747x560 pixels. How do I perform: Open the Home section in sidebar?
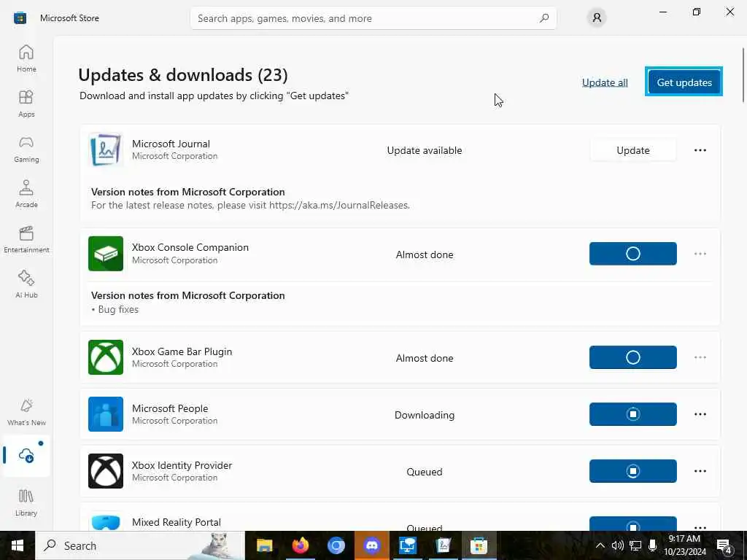tap(26, 58)
